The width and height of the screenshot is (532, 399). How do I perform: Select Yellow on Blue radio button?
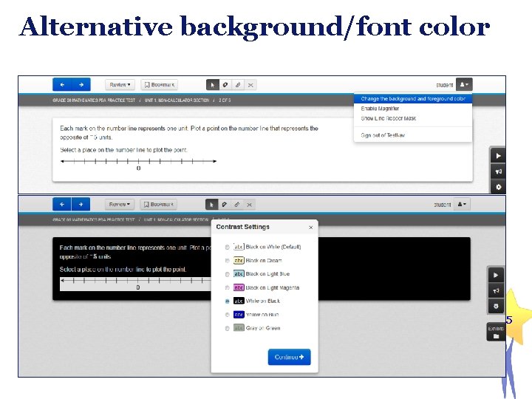tap(227, 315)
